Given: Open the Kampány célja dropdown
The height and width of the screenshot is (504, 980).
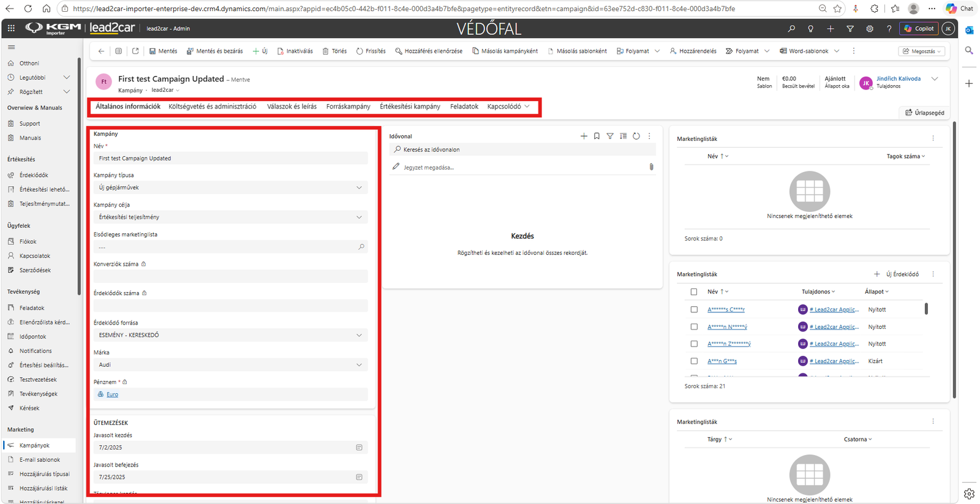Looking at the screenshot, I should (x=230, y=217).
